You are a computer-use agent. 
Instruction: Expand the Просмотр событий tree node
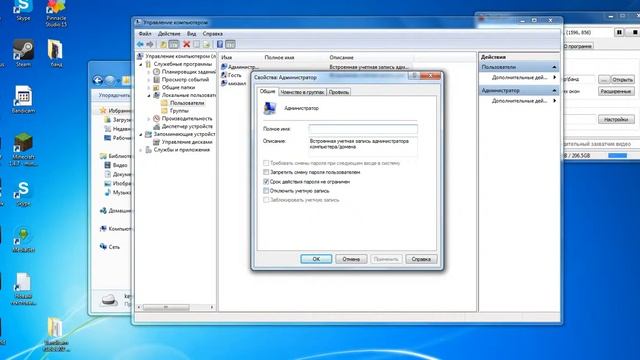[149, 80]
